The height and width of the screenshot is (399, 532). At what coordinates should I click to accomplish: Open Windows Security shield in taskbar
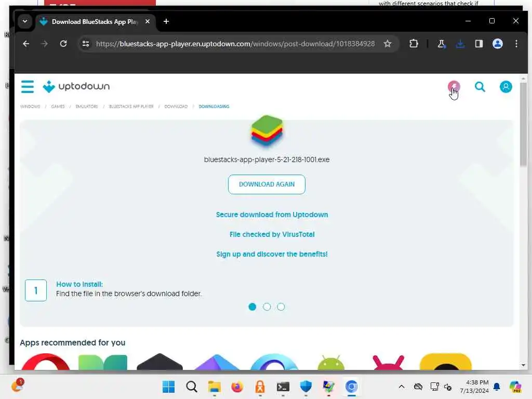pos(305,387)
